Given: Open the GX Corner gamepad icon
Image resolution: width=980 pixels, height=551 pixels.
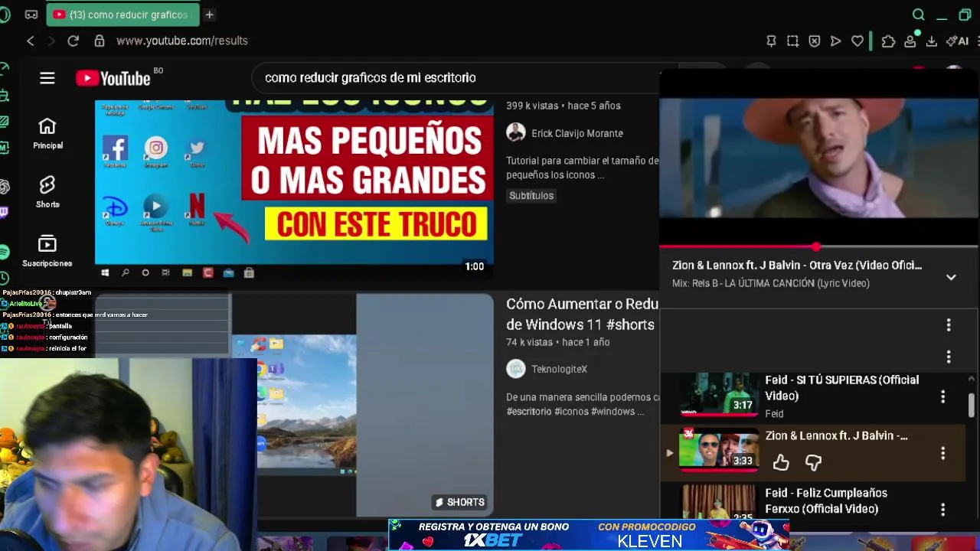Looking at the screenshot, I should click(31, 15).
